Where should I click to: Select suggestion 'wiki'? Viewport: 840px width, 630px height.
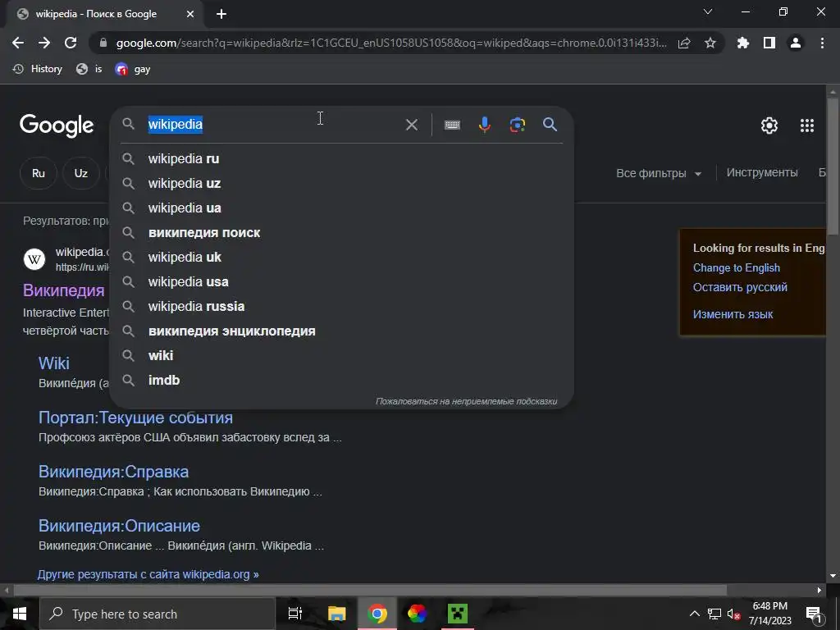click(342, 356)
